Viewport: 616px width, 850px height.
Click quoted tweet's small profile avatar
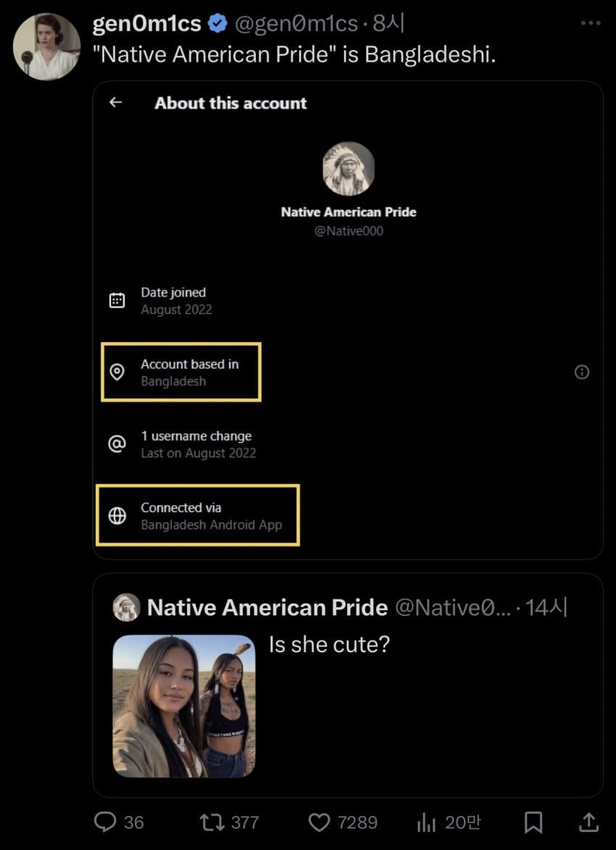(x=126, y=607)
